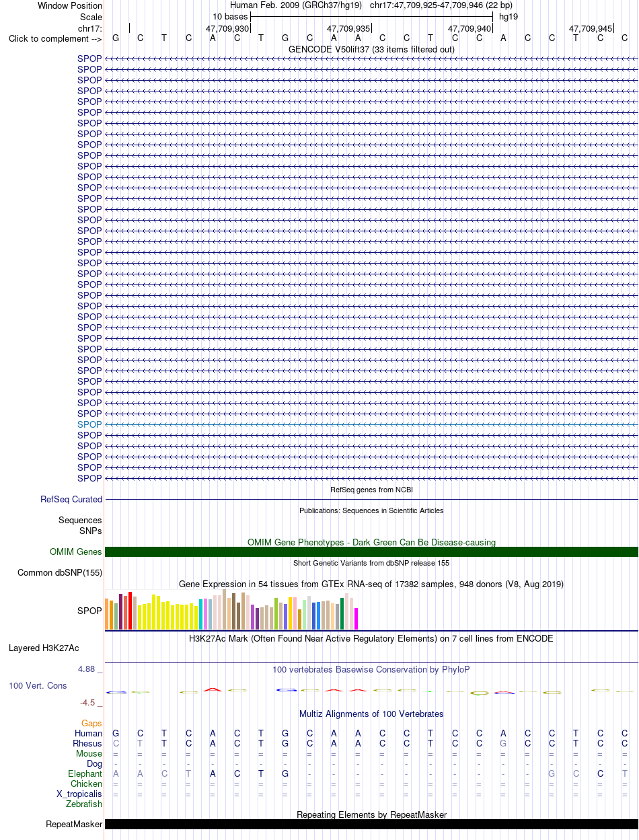Screen dimensions: 639x840
Task: Click the Common dbSNP(155) label
Action: tap(60, 572)
